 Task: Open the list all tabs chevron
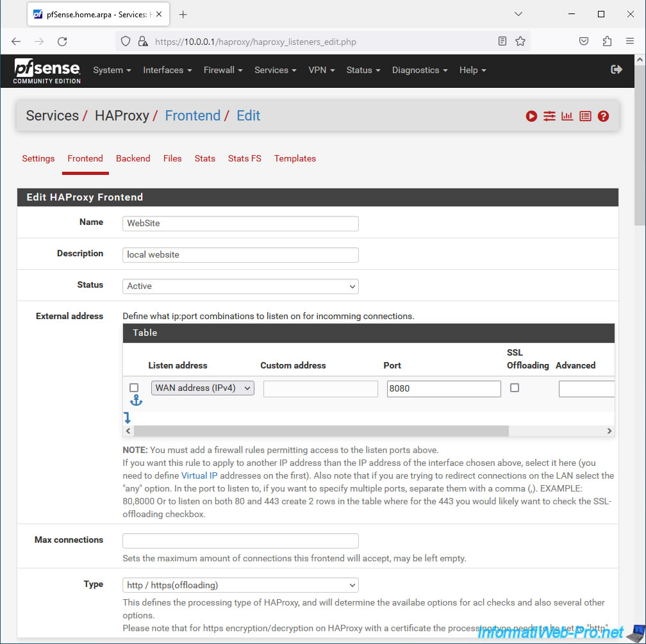[518, 14]
